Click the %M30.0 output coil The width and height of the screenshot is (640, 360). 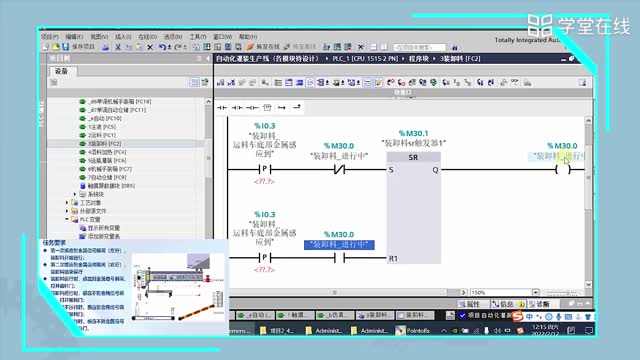coord(563,169)
